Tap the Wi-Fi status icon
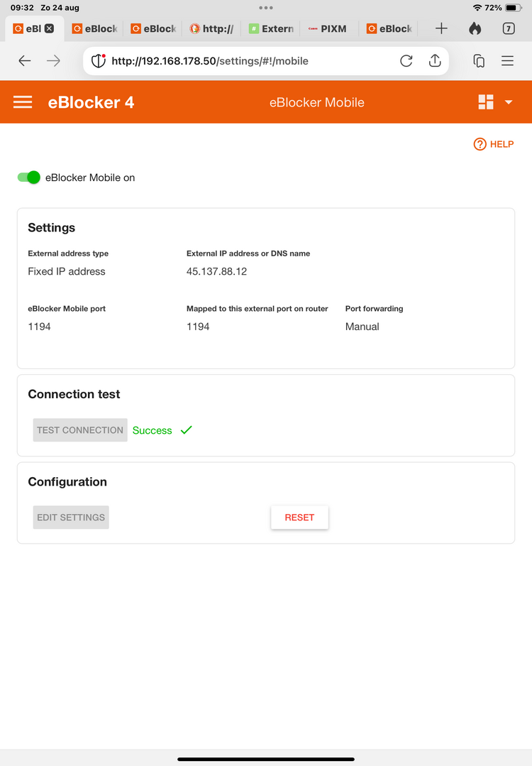 point(477,8)
